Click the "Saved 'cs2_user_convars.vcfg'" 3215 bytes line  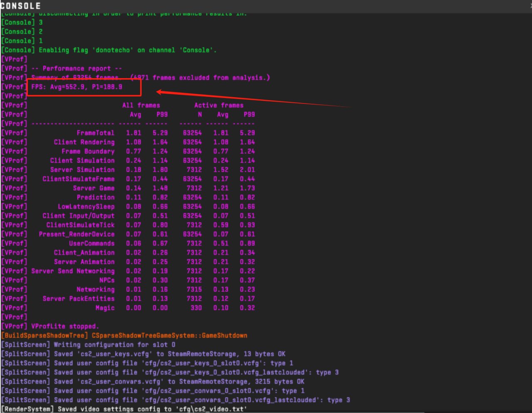click(179, 381)
